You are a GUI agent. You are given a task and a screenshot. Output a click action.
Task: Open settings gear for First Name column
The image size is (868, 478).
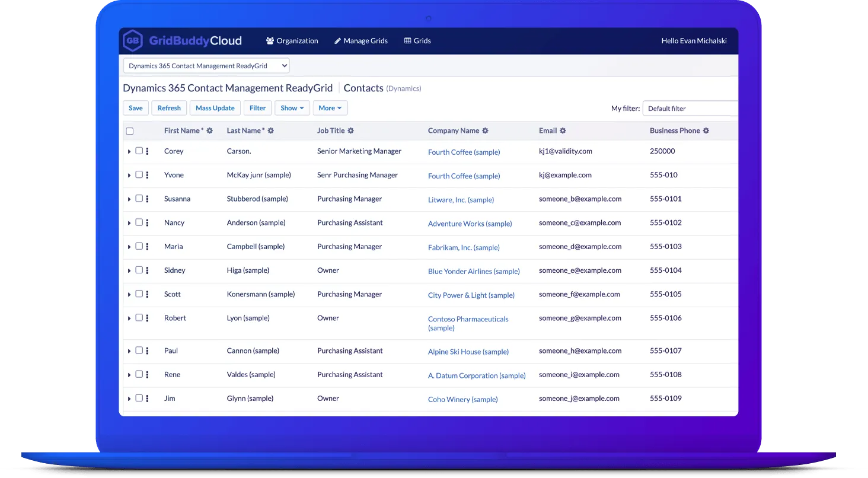209,130
